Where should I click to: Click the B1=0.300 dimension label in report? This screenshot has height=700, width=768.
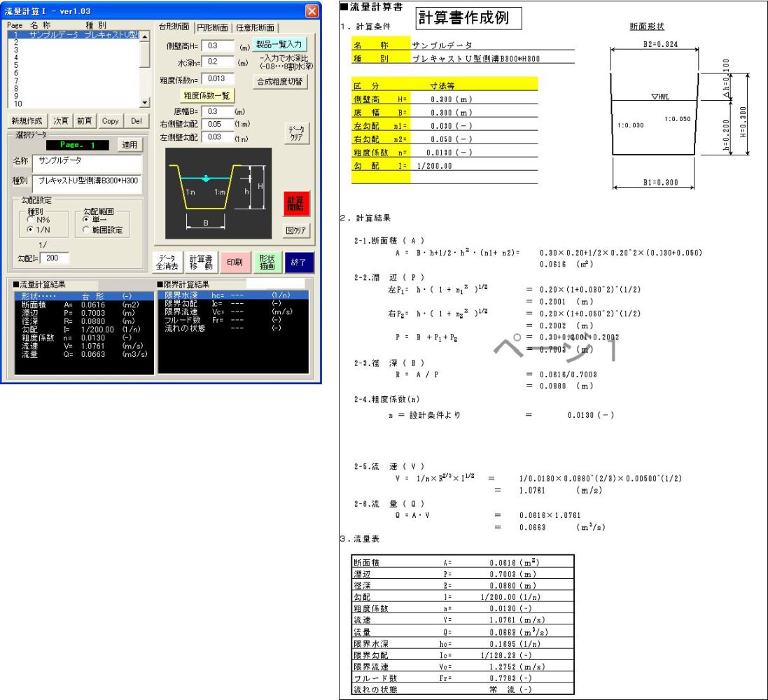pos(661,183)
